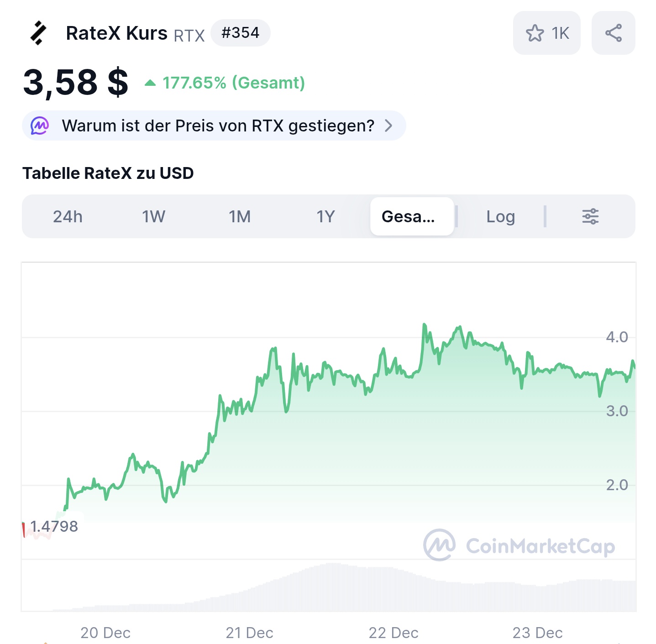This screenshot has width=656, height=644.
Task: Click the CoinMarketCap watermark logo
Action: pos(439,545)
